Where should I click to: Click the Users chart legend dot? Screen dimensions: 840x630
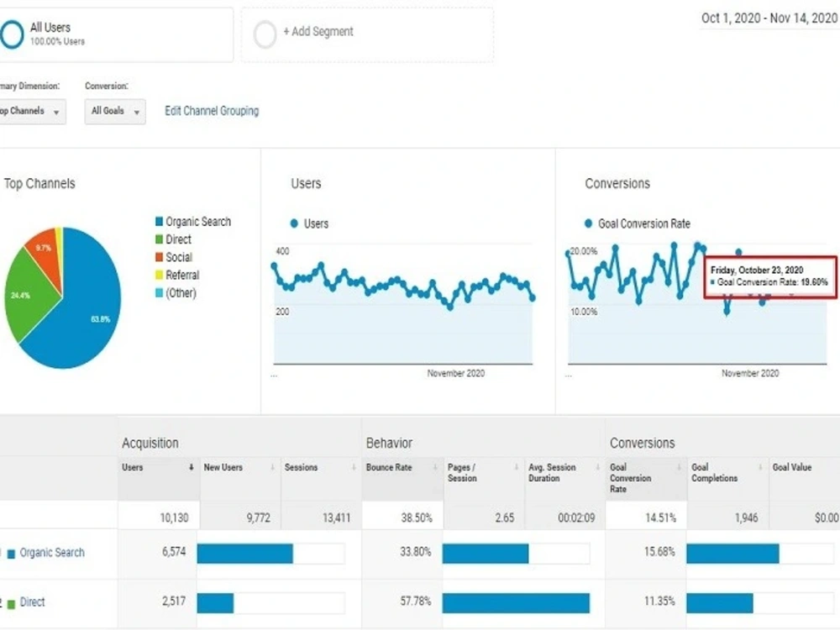coord(293,223)
